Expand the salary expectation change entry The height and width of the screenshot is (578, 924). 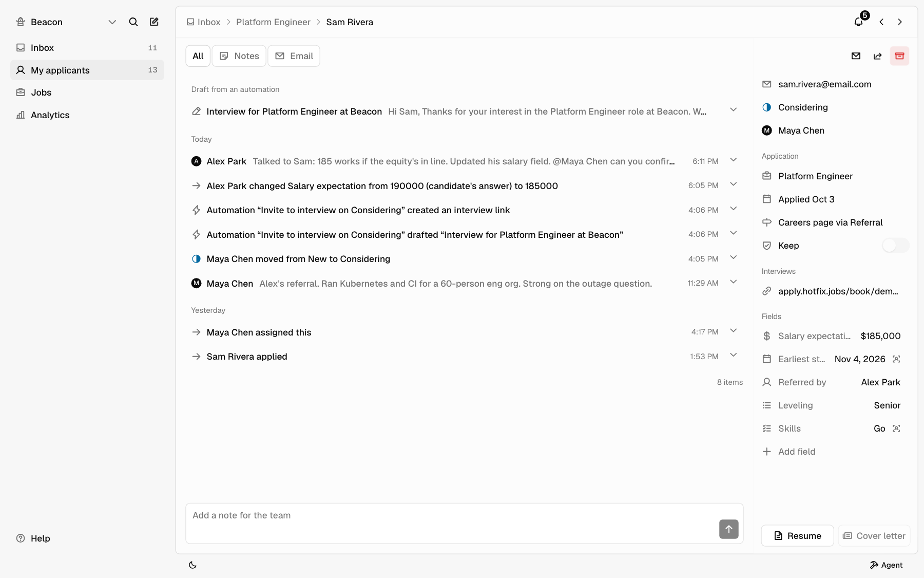point(734,184)
